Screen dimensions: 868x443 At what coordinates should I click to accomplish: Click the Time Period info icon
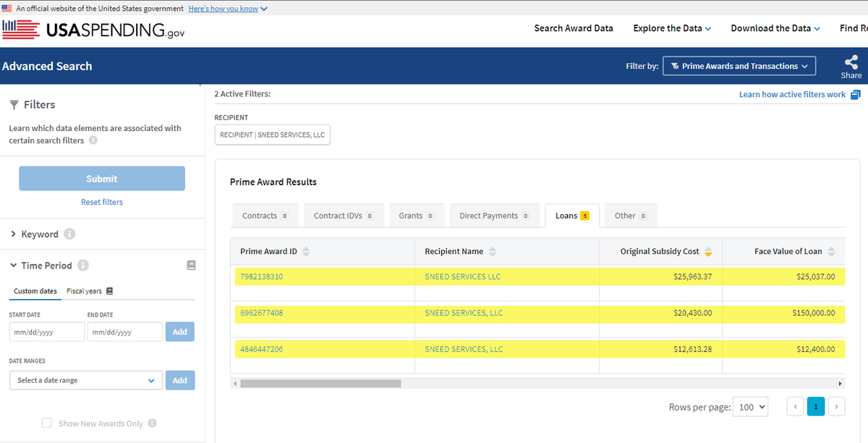point(83,265)
